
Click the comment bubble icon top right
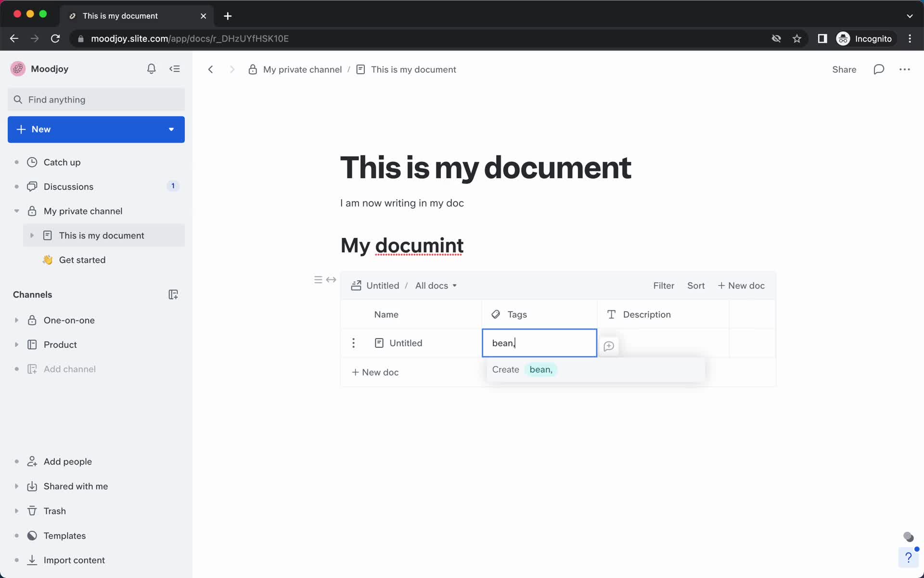click(878, 69)
